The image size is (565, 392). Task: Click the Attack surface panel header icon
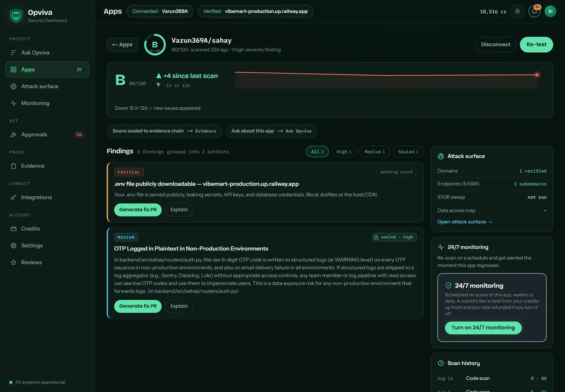(x=441, y=156)
